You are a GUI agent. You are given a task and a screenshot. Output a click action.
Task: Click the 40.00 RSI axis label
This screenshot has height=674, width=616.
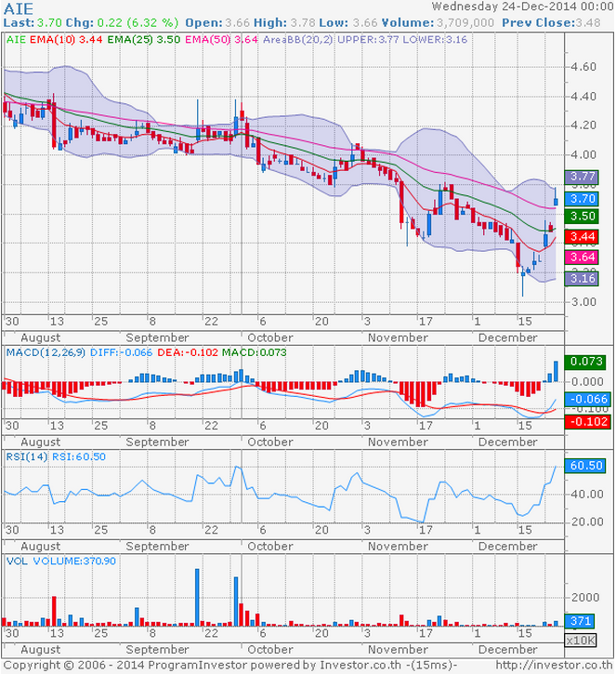point(587,495)
